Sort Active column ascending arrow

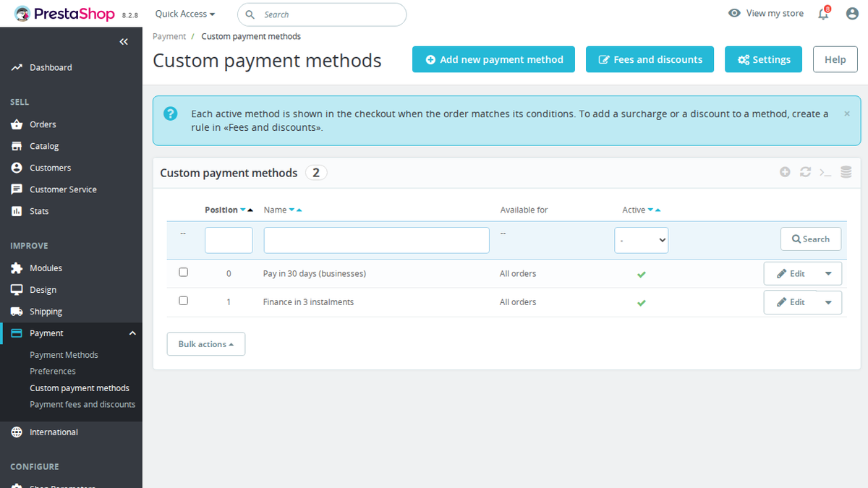pos(658,210)
